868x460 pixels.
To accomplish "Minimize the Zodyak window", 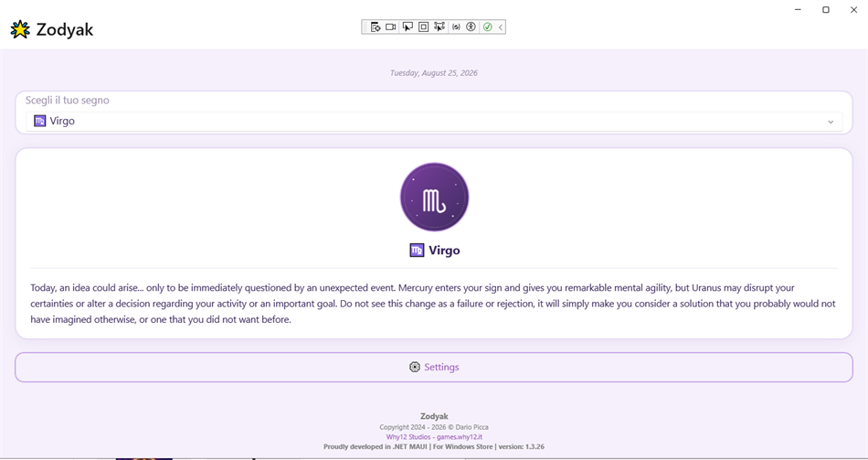I will point(799,9).
